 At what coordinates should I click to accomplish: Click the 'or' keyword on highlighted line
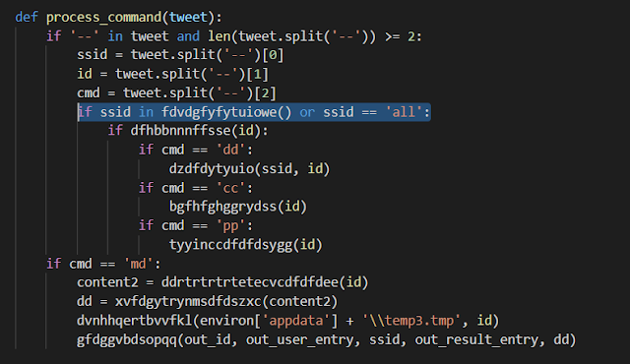click(307, 113)
